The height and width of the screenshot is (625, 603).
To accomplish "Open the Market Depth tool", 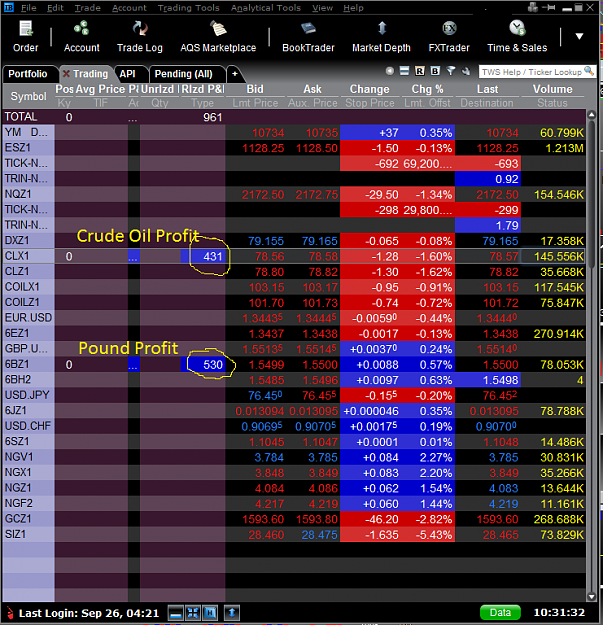I will 381,36.
